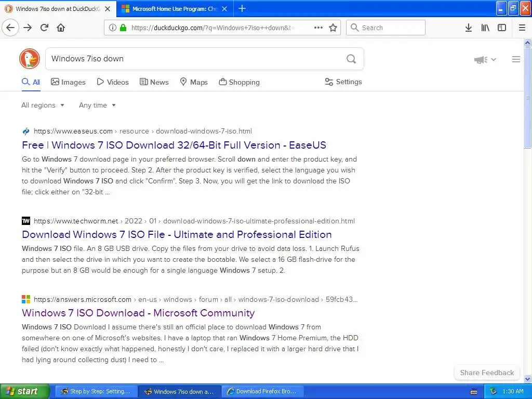The image size is (532, 399).
Task: Open page actions three-dot menu
Action: tap(318, 28)
